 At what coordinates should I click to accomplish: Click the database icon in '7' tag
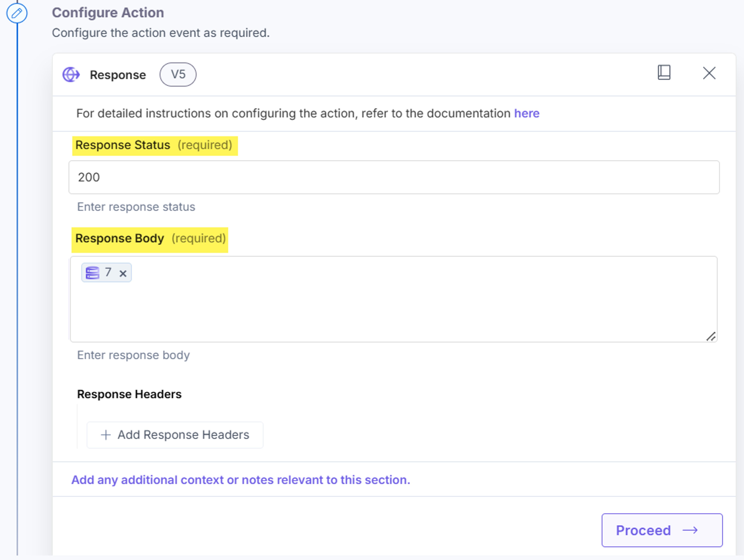pos(92,273)
